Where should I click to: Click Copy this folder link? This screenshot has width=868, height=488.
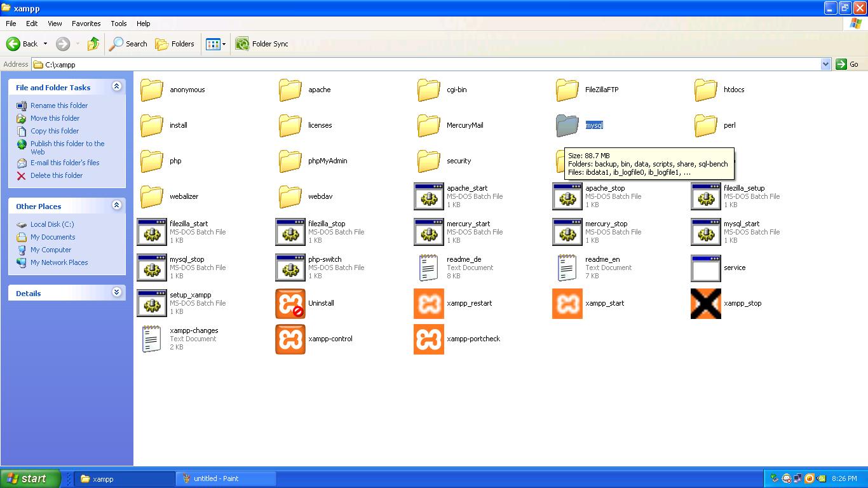click(55, 131)
